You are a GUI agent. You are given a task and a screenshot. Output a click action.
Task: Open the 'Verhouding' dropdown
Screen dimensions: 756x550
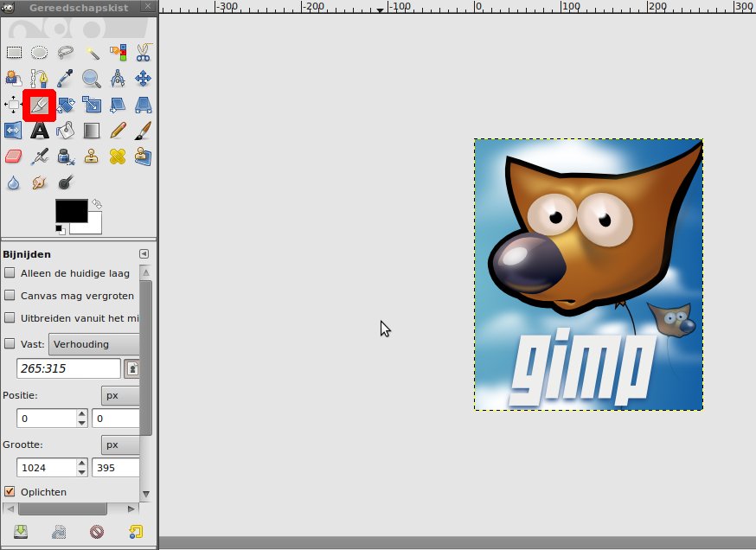94,344
